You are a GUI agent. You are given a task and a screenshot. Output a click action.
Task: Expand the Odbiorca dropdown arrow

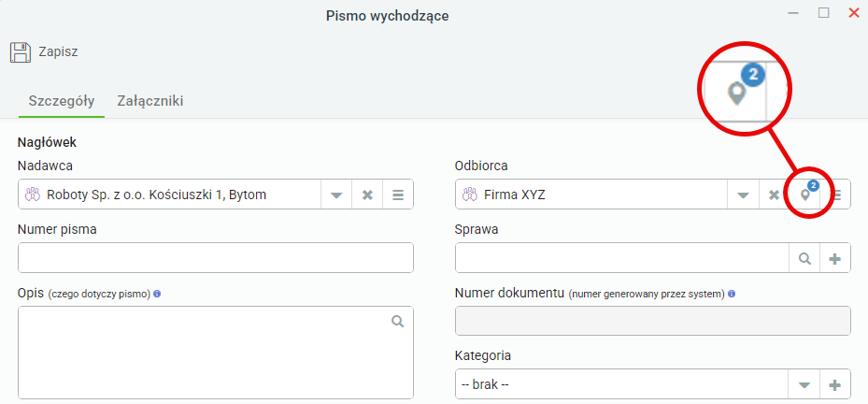[743, 195]
